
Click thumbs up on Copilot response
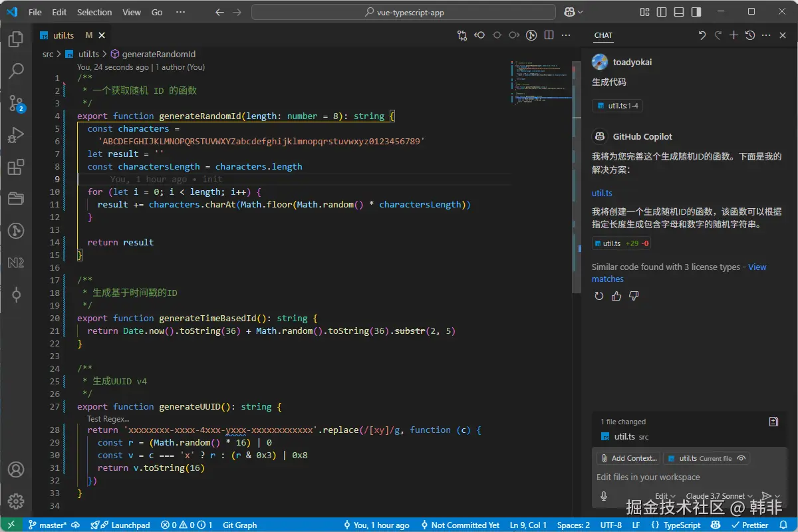point(616,296)
